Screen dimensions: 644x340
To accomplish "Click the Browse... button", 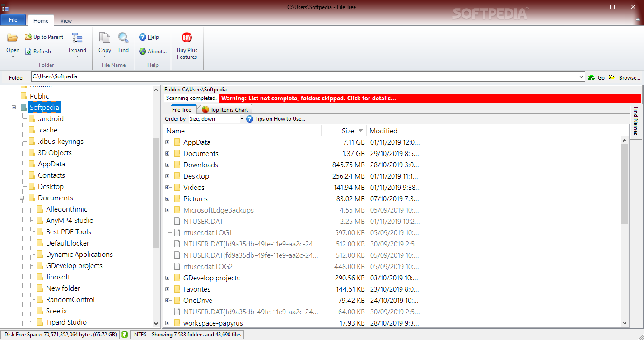I will 630,77.
